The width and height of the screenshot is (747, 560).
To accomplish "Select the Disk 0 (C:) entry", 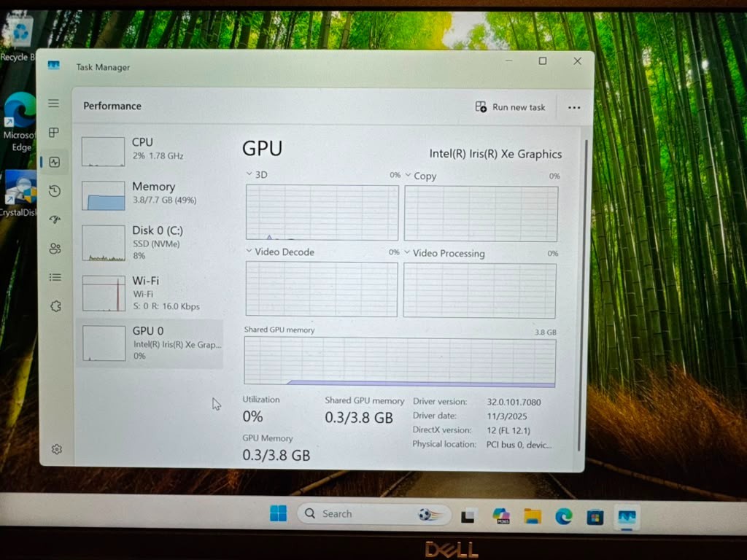I will click(x=150, y=243).
